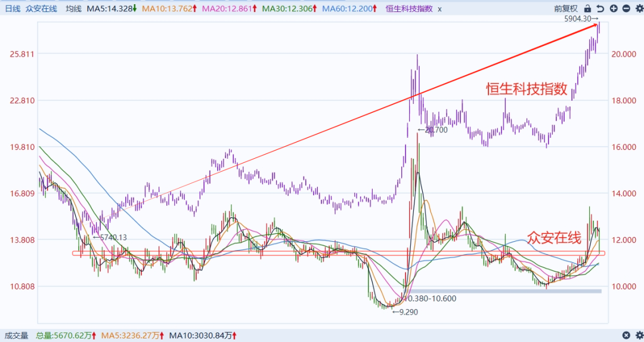Click the MA30:12.306 indicator value
The width and height of the screenshot is (644, 342).
(x=290, y=8)
